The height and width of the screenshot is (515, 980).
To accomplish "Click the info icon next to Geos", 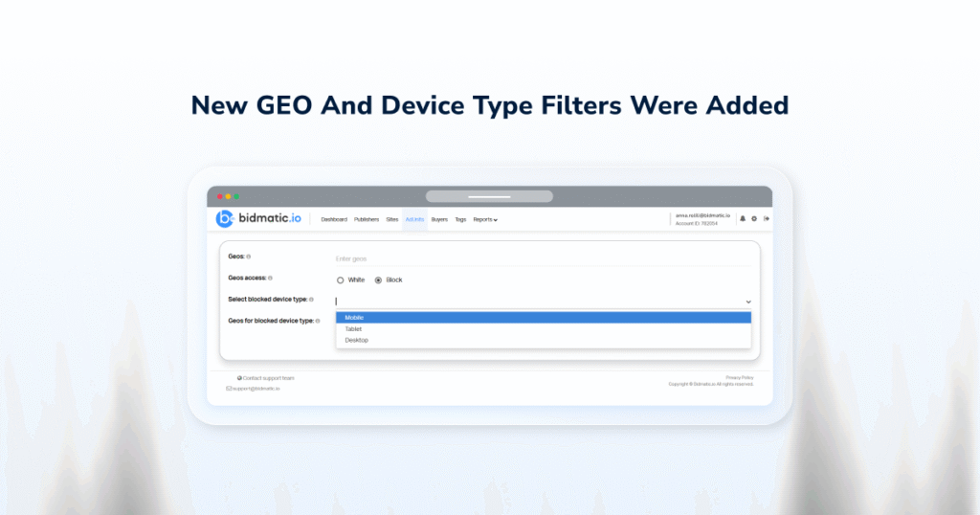I will 248,257.
